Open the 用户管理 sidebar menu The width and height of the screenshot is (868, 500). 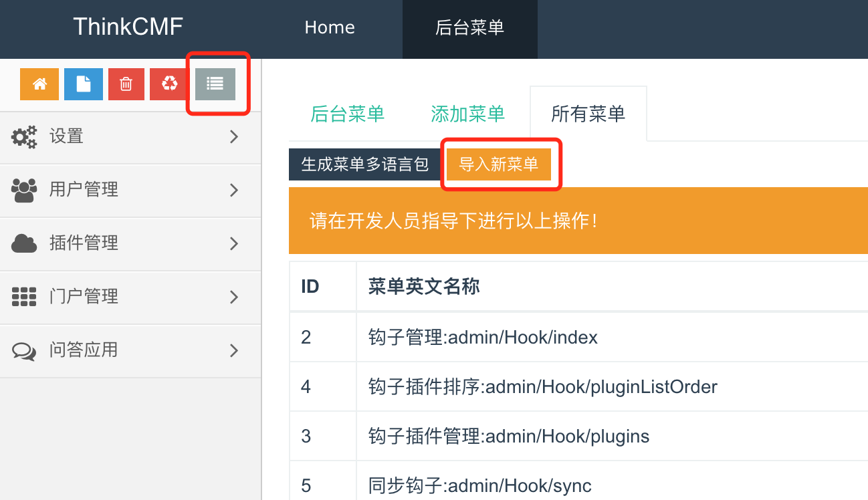[x=130, y=191]
